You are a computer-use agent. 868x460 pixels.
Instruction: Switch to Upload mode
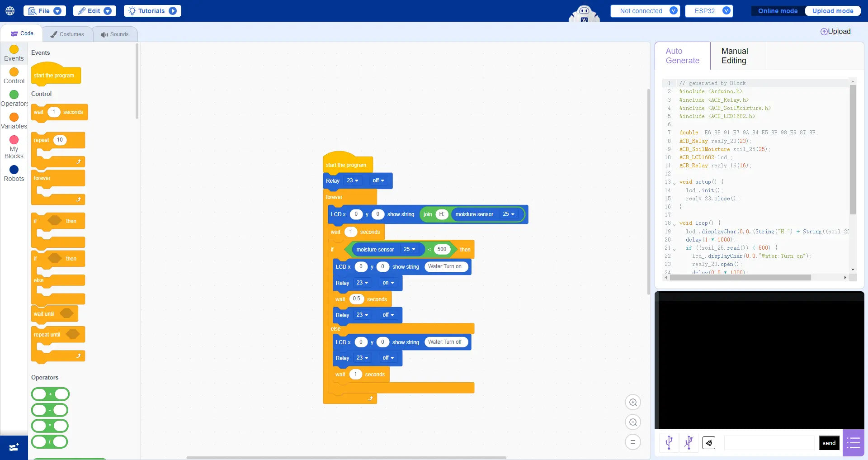pos(832,10)
